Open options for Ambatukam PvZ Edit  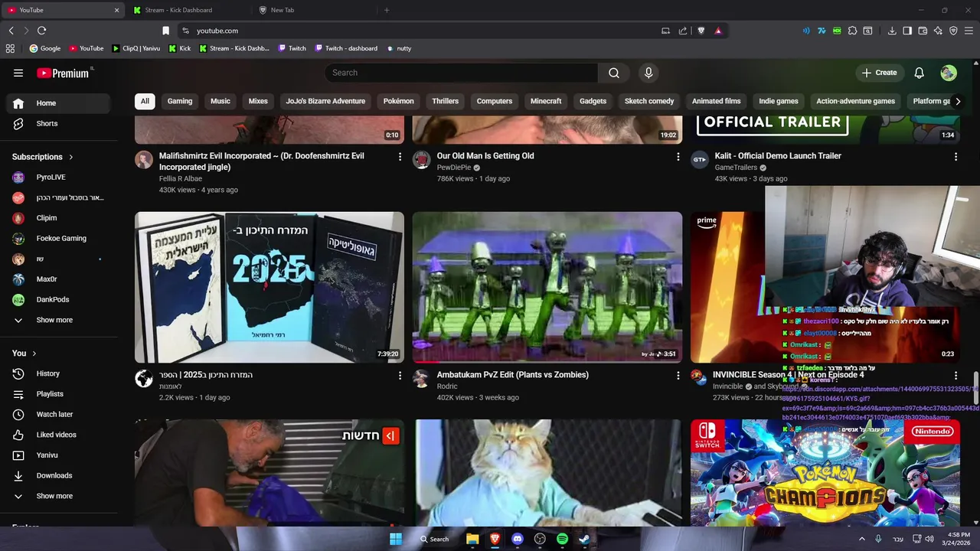tap(678, 376)
